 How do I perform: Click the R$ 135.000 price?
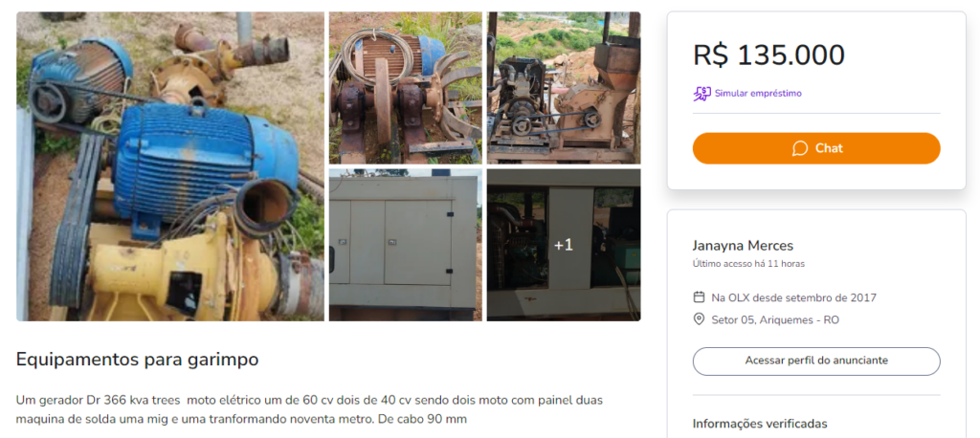[x=768, y=55]
